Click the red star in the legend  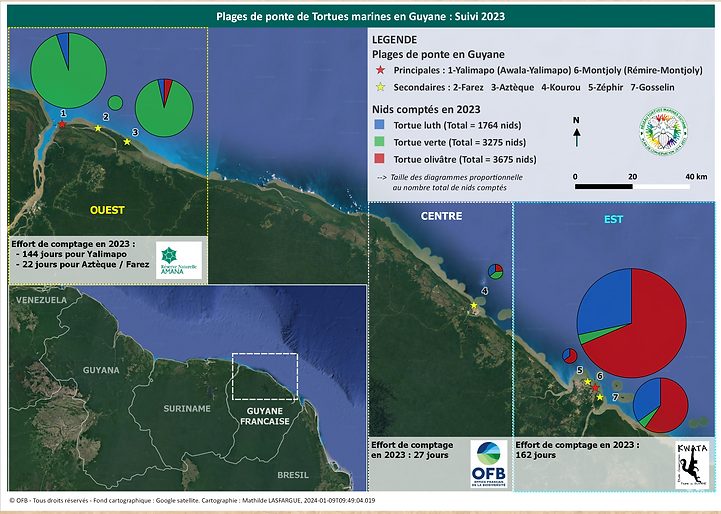click(x=379, y=72)
